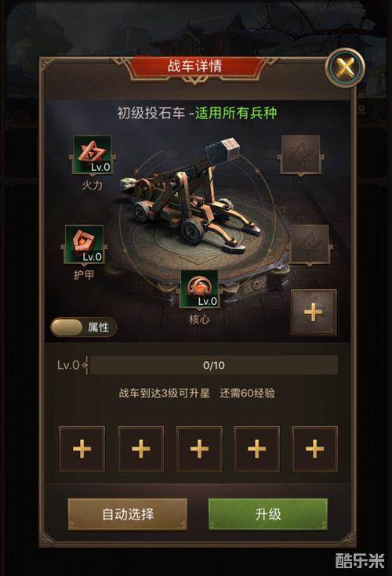Tap the 适用所有兵种 green label

(x=236, y=113)
